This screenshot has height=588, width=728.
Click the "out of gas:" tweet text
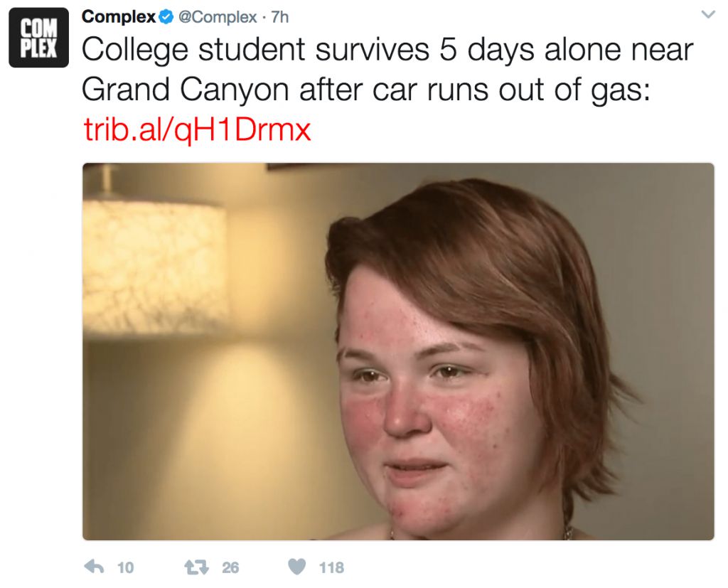click(x=574, y=89)
